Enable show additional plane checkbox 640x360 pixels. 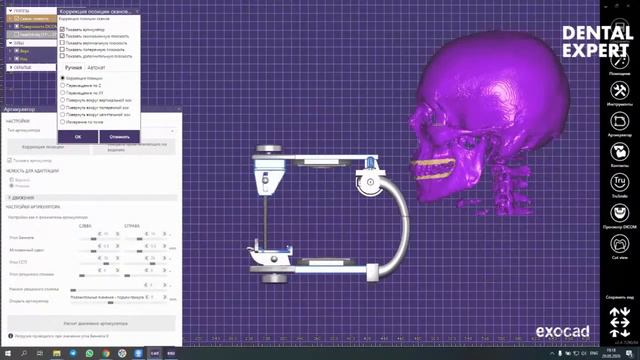coord(62,56)
